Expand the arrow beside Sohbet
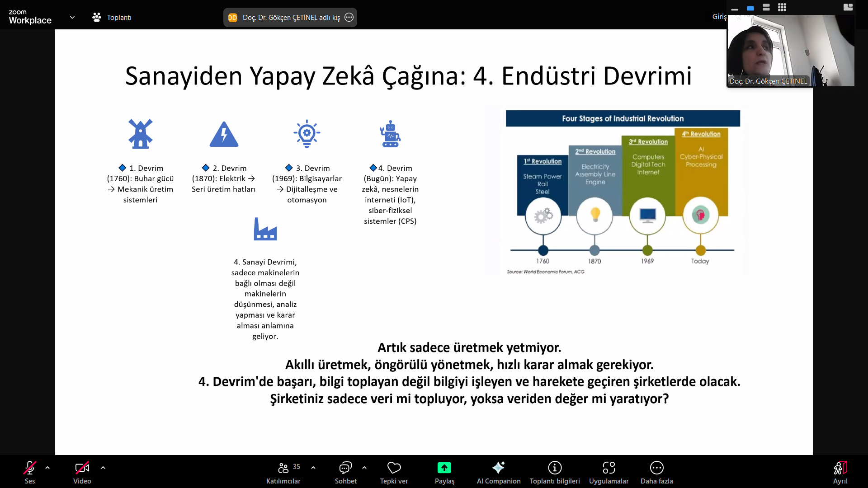The height and width of the screenshot is (488, 868). coord(364,468)
